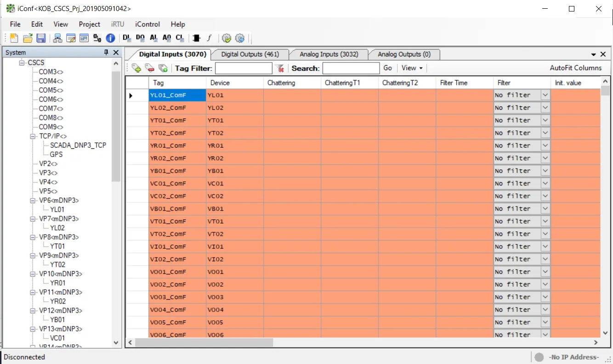
Task: Click the gear with green checkmark icon
Action: [x=226, y=38]
